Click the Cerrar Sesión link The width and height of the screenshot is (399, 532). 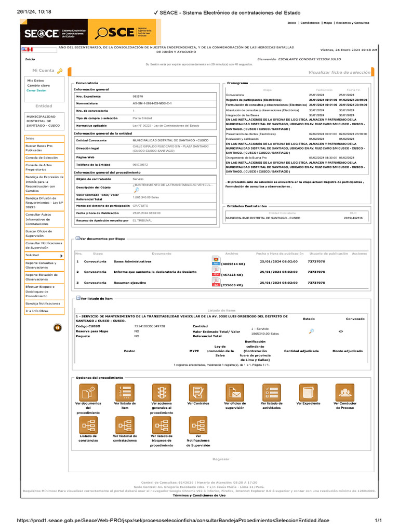pyautogui.click(x=36, y=90)
